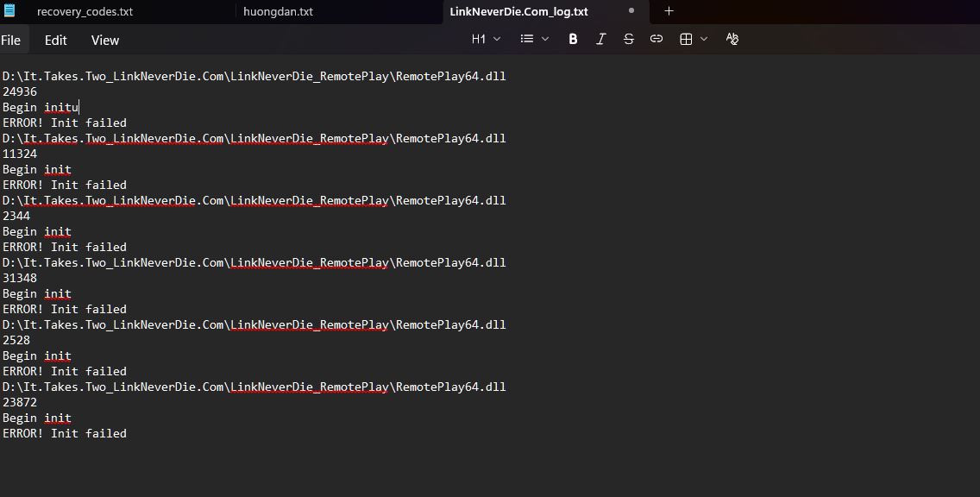Click the RemotePlay64.dll path above 23872

(x=254, y=387)
